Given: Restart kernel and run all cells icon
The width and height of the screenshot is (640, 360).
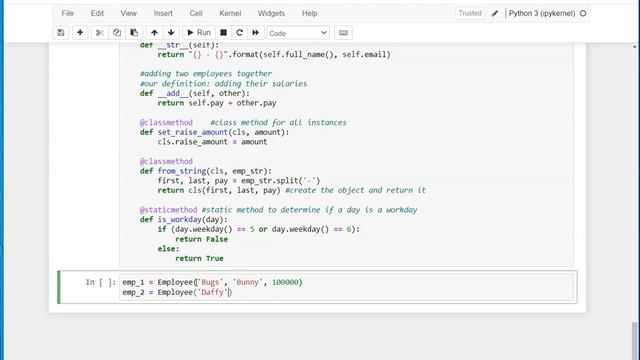Looking at the screenshot, I should tap(256, 33).
